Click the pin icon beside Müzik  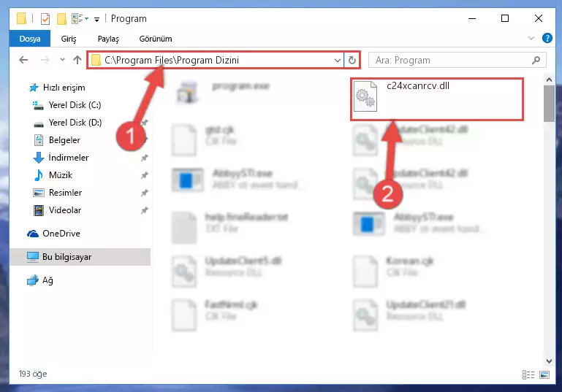145,175
